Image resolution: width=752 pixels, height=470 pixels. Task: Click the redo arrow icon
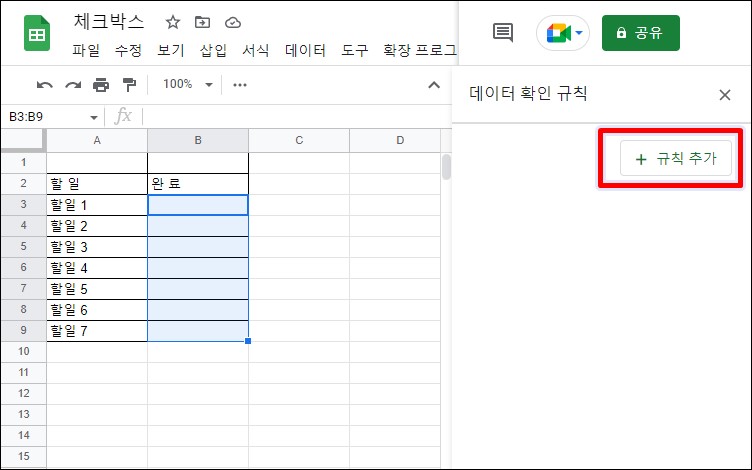(x=73, y=85)
